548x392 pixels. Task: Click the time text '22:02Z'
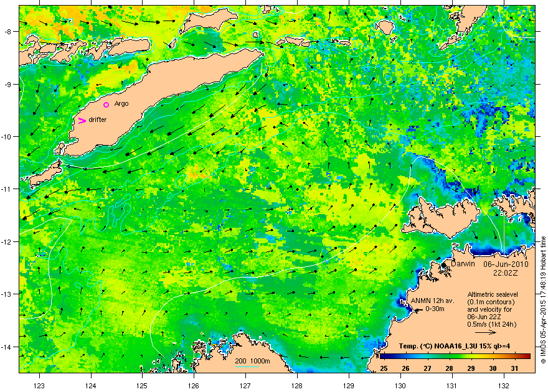click(506, 274)
